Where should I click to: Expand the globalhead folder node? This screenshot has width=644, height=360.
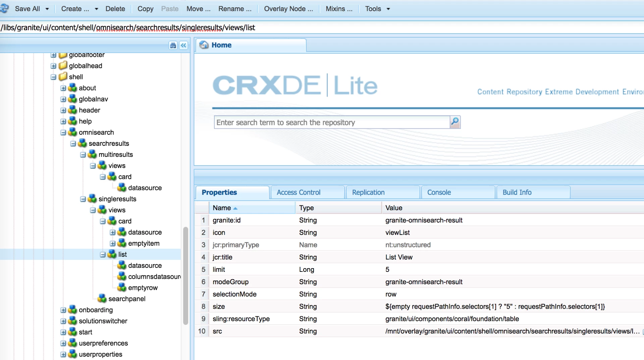pyautogui.click(x=53, y=66)
